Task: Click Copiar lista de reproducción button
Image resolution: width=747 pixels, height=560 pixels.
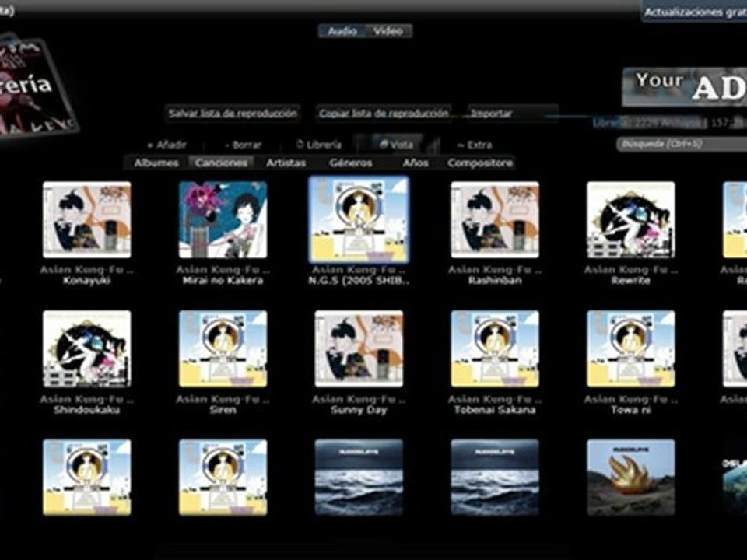Action: pos(384,114)
